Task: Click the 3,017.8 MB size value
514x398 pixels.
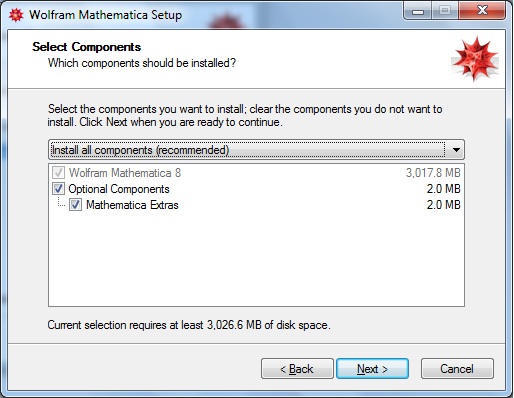Action: click(x=433, y=173)
